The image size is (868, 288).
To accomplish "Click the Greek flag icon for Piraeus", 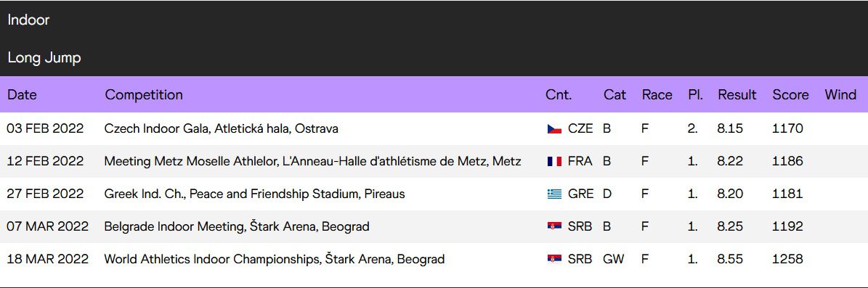I will point(554,194).
